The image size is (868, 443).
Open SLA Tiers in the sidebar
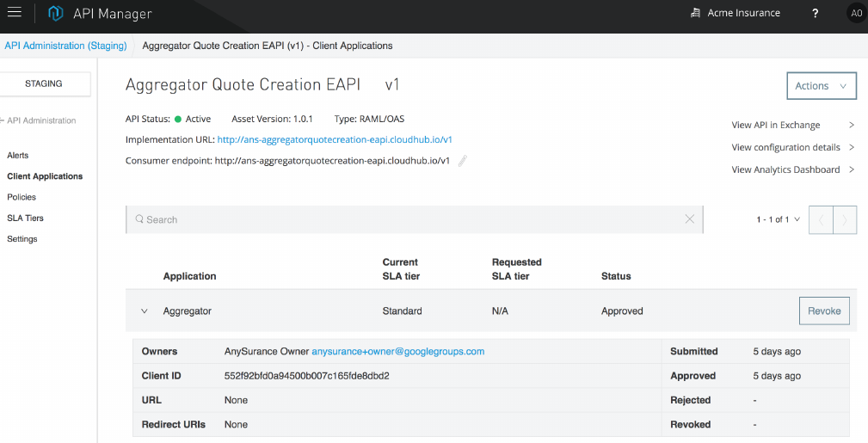tap(26, 218)
